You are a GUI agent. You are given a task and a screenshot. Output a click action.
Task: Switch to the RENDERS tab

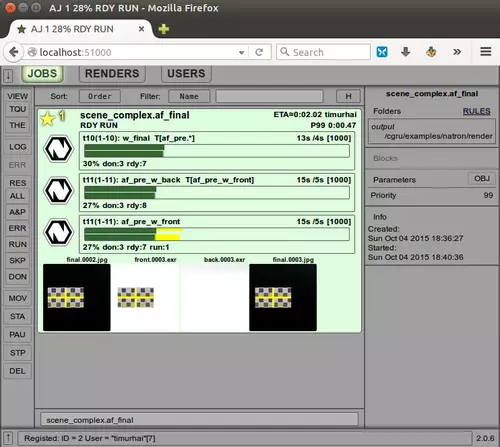pyautogui.click(x=112, y=74)
